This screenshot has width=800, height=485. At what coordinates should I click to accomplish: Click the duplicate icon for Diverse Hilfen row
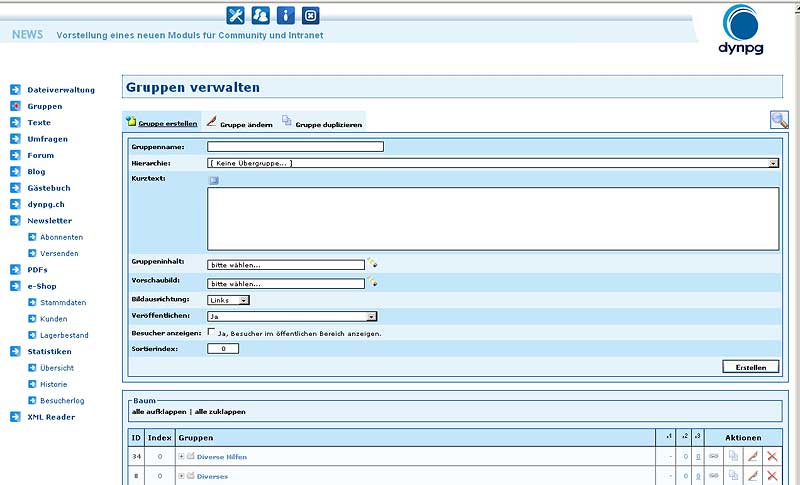coord(733,456)
